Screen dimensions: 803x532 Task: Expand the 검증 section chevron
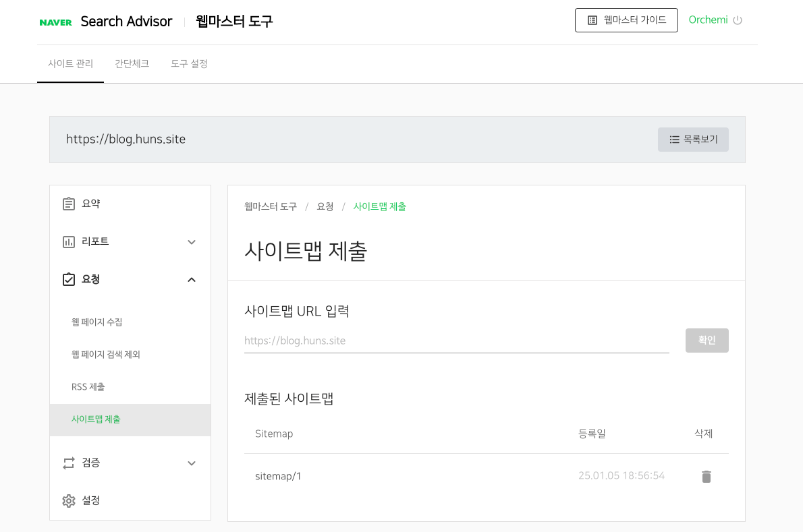(x=192, y=463)
